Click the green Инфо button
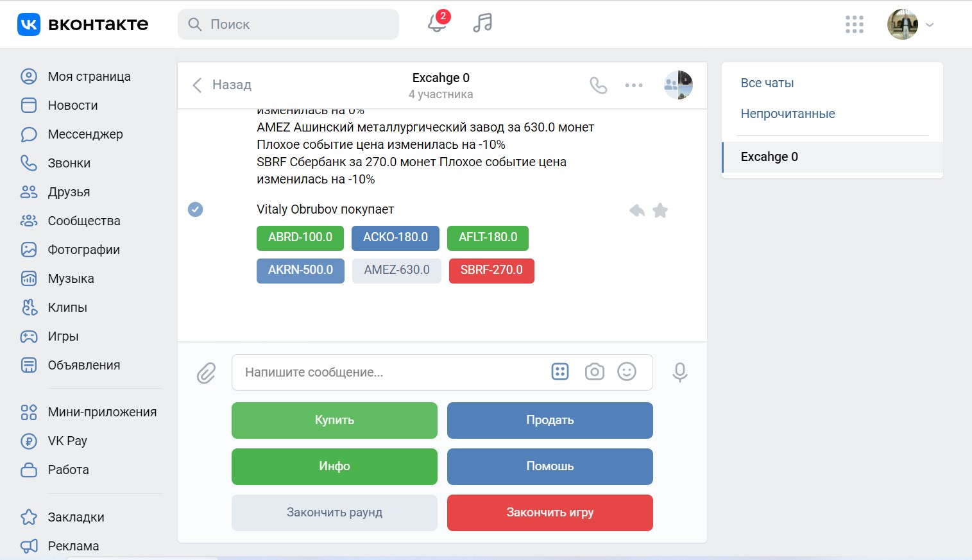This screenshot has height=560, width=972. pos(334,466)
